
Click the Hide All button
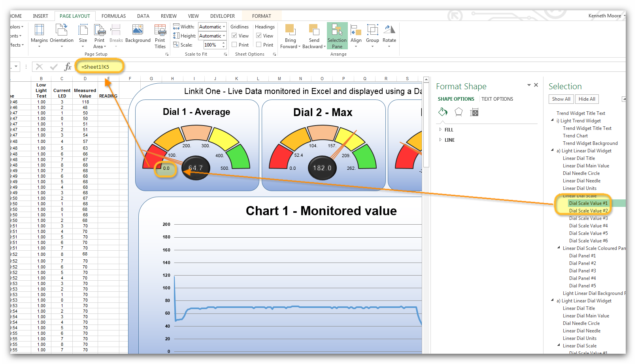pyautogui.click(x=587, y=99)
